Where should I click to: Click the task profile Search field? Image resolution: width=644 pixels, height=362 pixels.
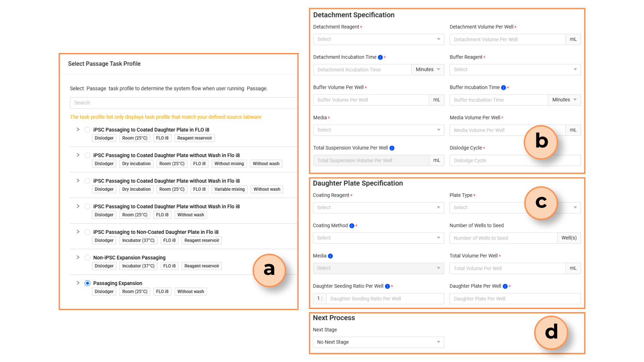click(x=183, y=103)
